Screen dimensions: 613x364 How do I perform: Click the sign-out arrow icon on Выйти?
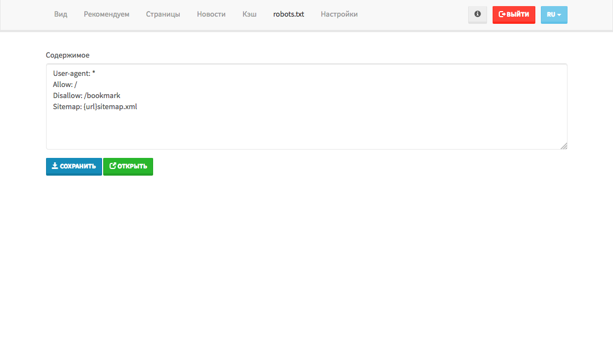502,14
